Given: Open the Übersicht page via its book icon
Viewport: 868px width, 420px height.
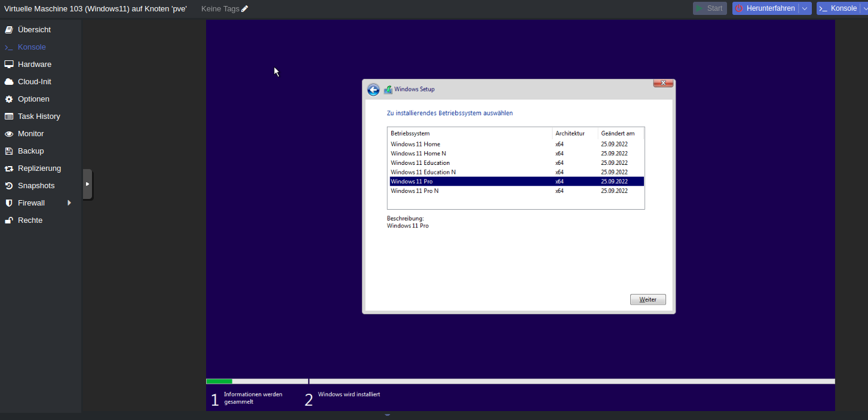Looking at the screenshot, I should (9, 30).
